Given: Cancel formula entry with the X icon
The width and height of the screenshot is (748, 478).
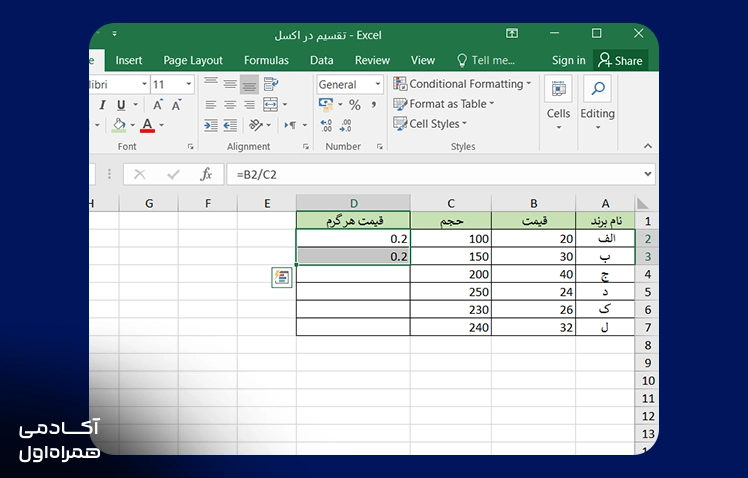Looking at the screenshot, I should [x=139, y=175].
